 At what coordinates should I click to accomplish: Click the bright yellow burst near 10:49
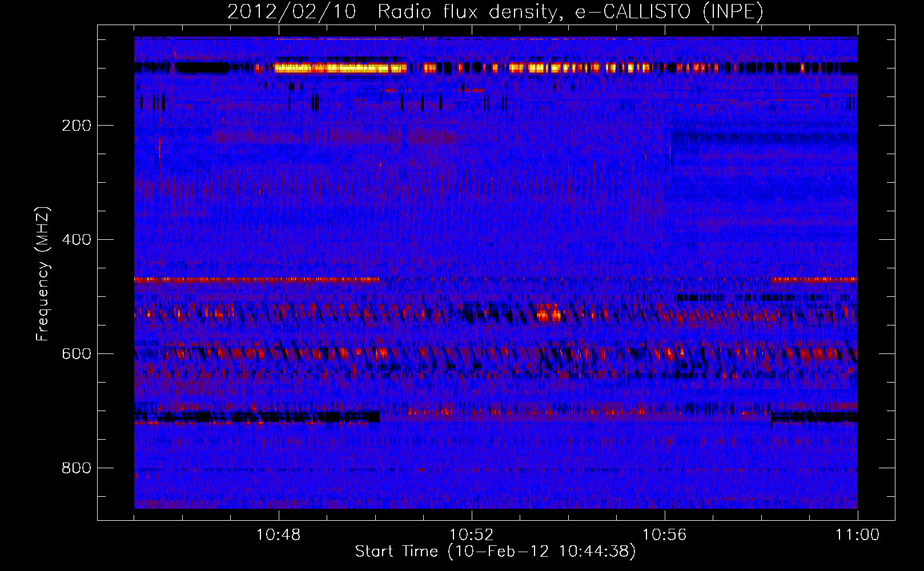click(x=340, y=68)
